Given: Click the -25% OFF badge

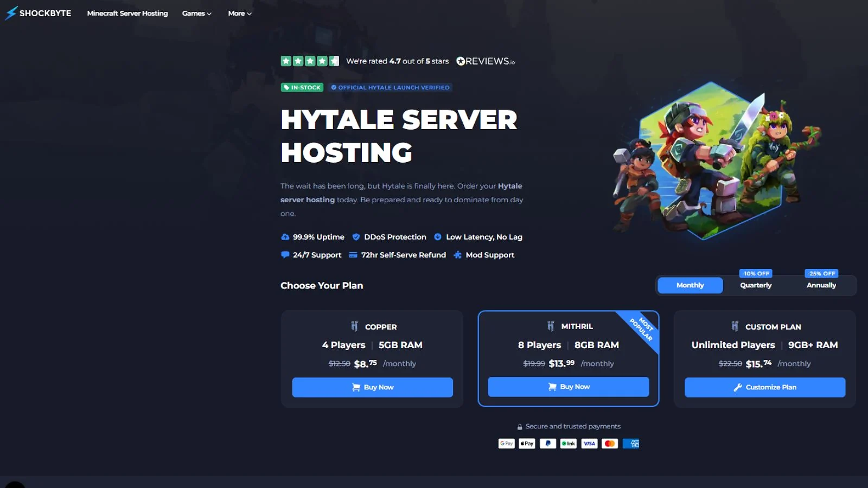Looking at the screenshot, I should pos(821,273).
